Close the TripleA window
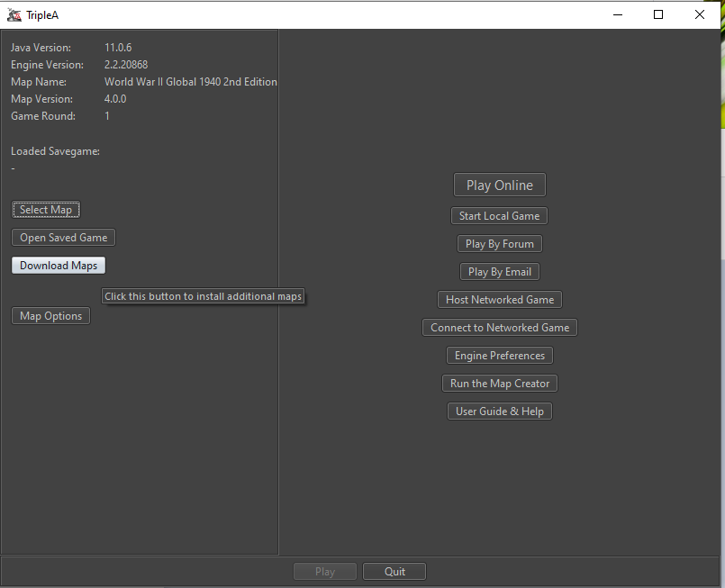Screen dimensions: 725x588 point(699,14)
